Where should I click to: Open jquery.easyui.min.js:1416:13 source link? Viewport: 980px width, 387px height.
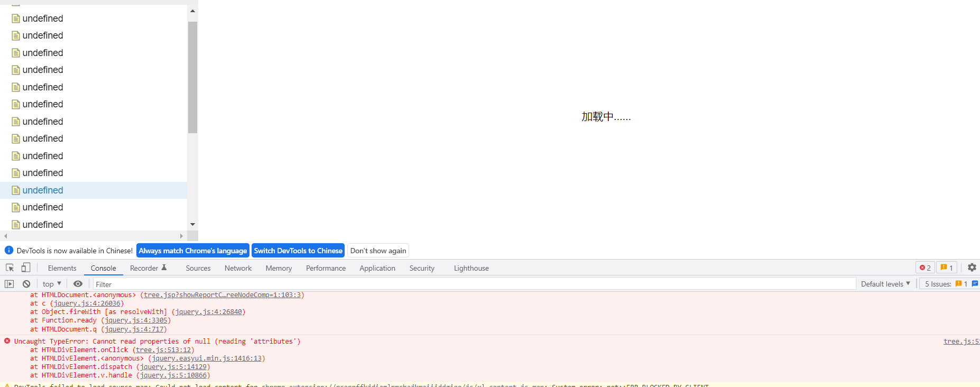tap(207, 358)
